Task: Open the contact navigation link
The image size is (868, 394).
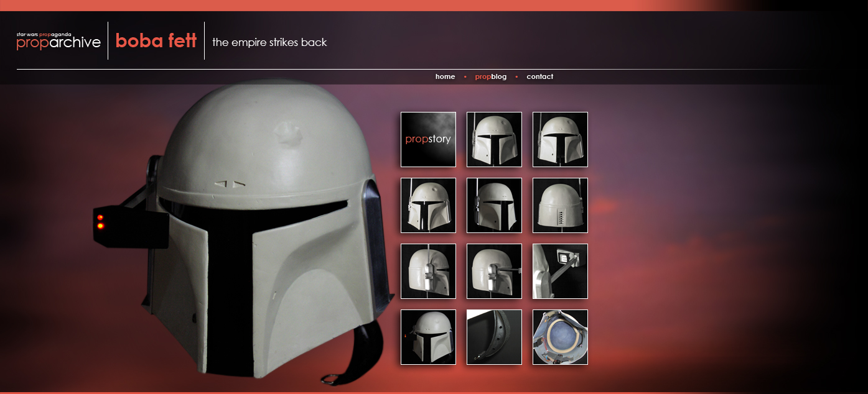Action: pyautogui.click(x=539, y=77)
